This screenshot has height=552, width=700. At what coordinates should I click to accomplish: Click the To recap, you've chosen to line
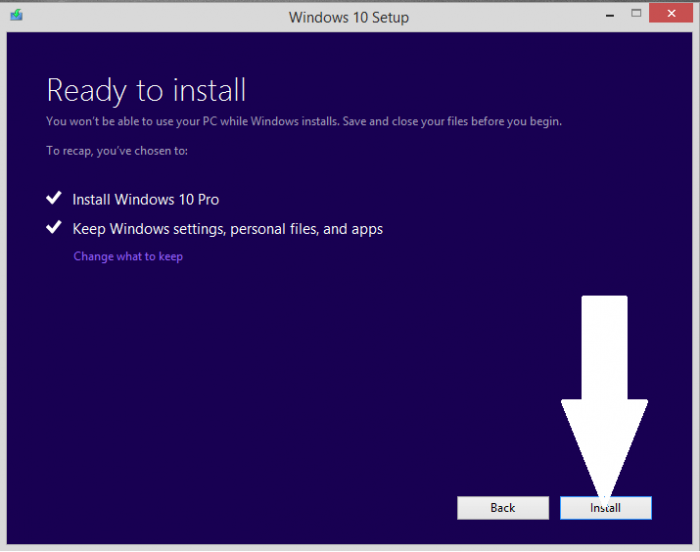(x=117, y=151)
